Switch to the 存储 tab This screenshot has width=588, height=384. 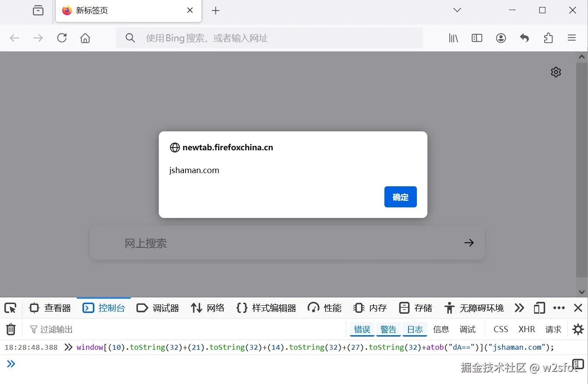416,308
